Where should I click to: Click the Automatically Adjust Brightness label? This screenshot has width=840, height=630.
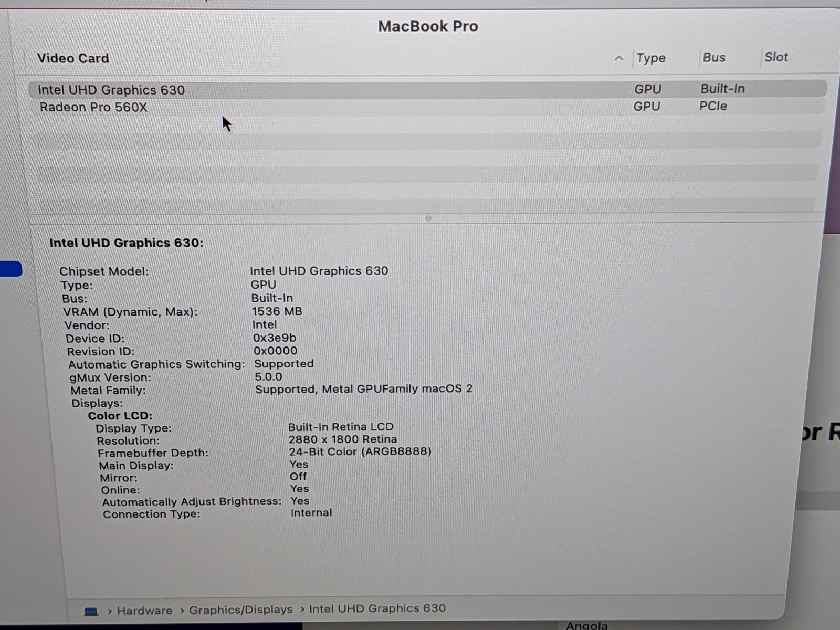192,502
